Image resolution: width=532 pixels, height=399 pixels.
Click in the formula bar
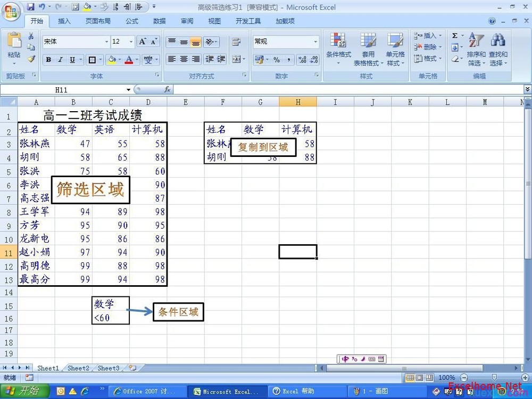click(x=348, y=89)
